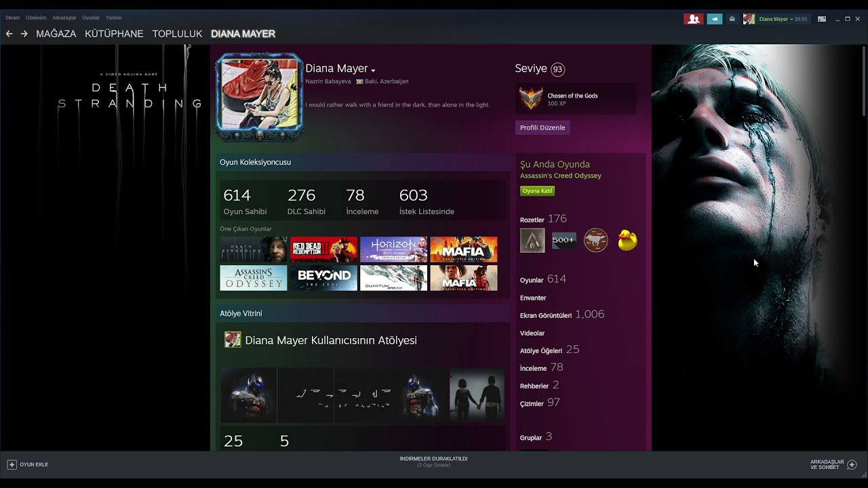868x488 pixels.
Task: Open the friends chat plus icon
Action: click(852, 464)
